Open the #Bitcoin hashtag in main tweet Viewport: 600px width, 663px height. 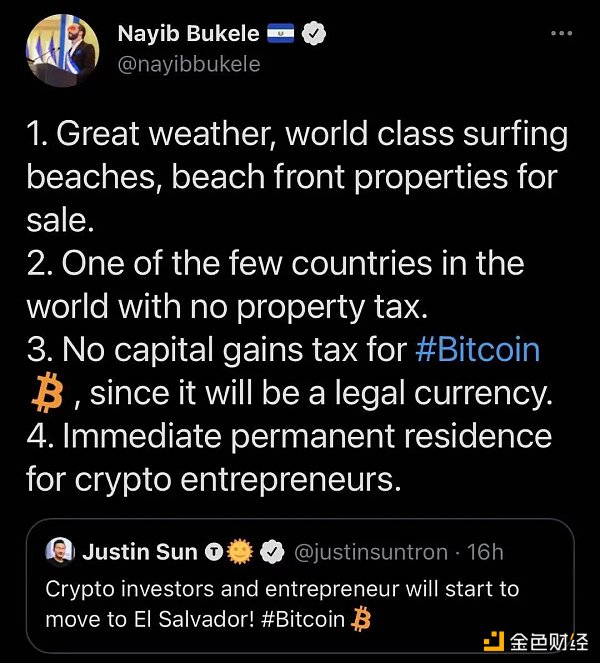point(476,349)
